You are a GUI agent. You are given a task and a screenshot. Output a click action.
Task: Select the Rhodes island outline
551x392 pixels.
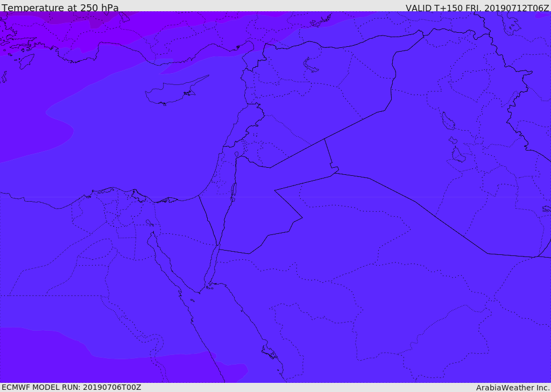coord(26,61)
